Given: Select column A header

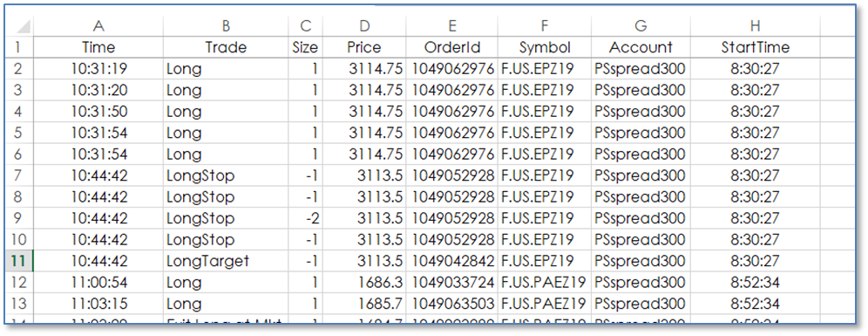Looking at the screenshot, I should (x=98, y=26).
